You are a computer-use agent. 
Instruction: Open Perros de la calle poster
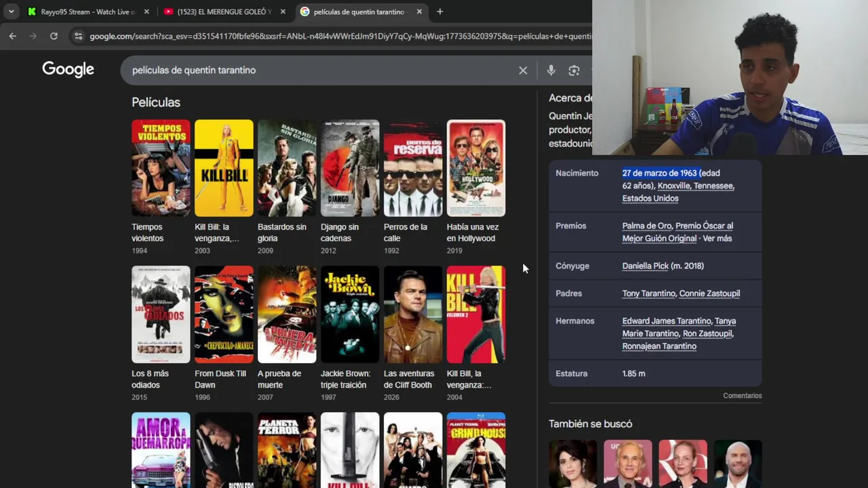[x=413, y=168]
